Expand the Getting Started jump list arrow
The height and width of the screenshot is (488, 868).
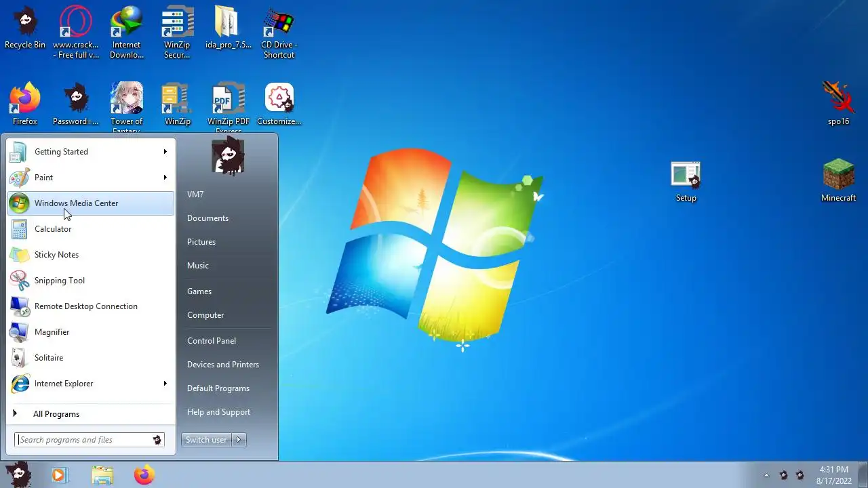[x=165, y=152]
